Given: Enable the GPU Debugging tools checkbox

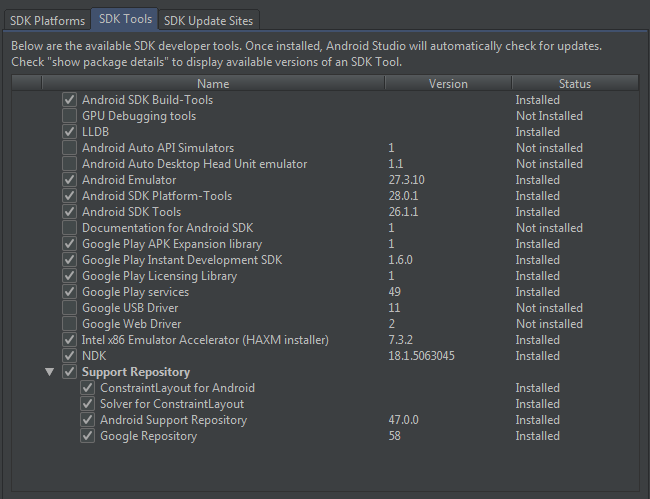Looking at the screenshot, I should pyautogui.click(x=69, y=116).
